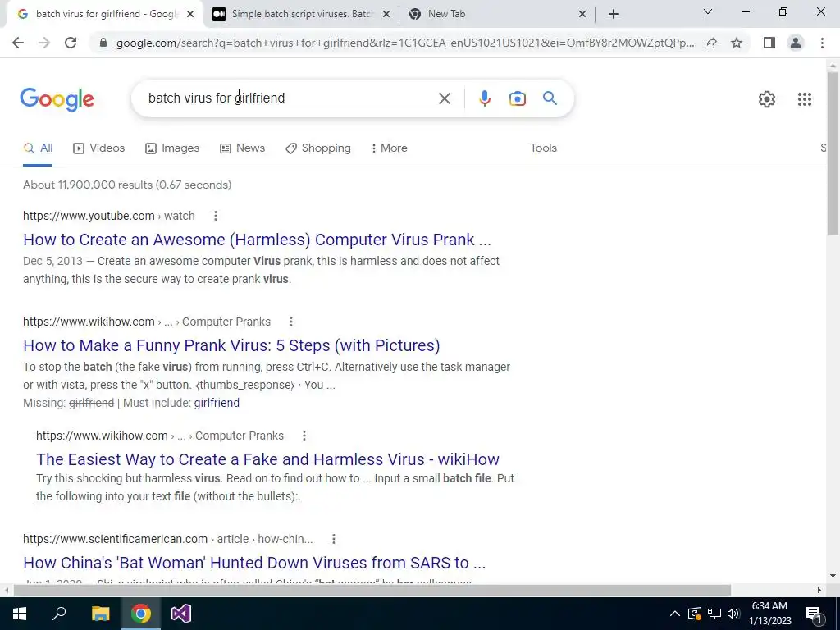Viewport: 840px width, 630px height.
Task: Open the volume speaker tray icon
Action: [733, 614]
